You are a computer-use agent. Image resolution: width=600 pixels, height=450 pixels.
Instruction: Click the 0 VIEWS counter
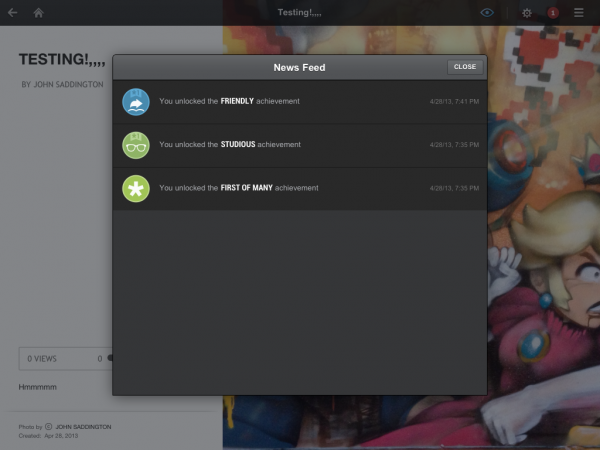(x=42, y=359)
